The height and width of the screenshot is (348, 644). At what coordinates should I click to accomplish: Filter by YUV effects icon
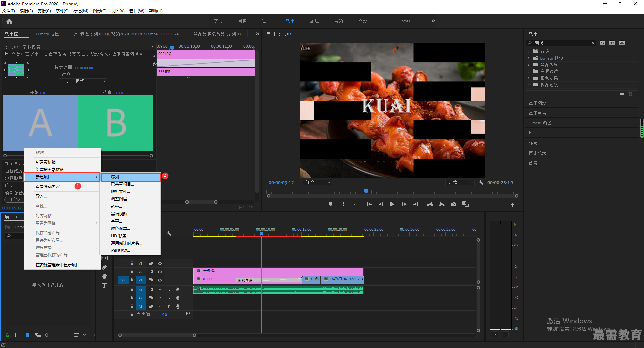click(x=622, y=43)
